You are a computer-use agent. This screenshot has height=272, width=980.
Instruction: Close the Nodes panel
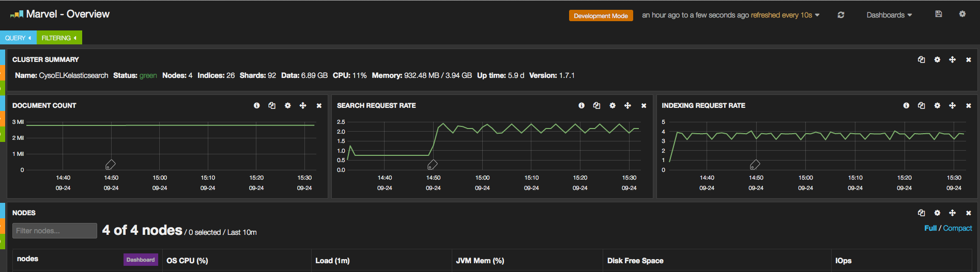pos(969,213)
